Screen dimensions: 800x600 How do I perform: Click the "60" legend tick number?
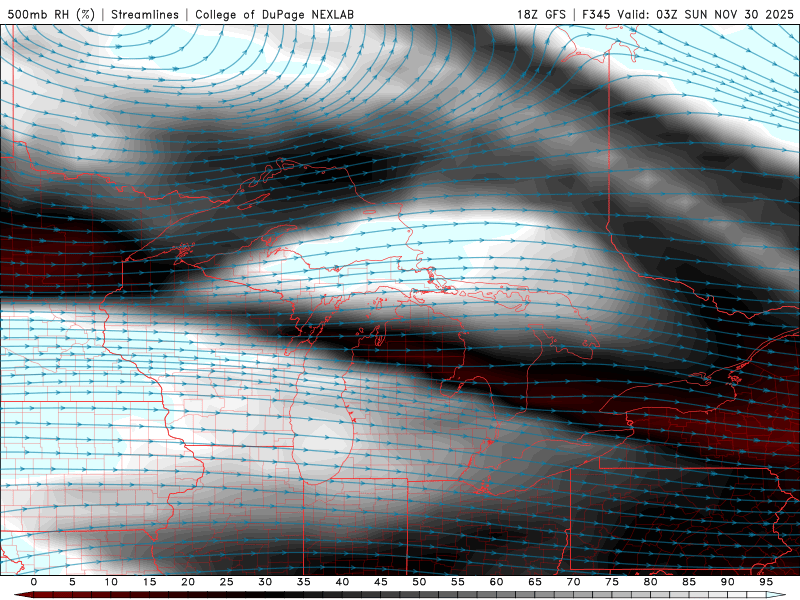coord(496,582)
